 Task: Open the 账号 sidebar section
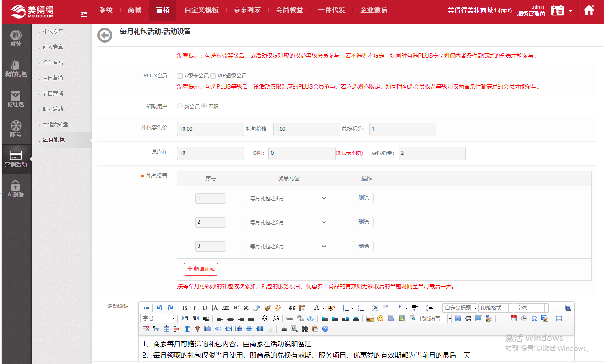point(16,129)
